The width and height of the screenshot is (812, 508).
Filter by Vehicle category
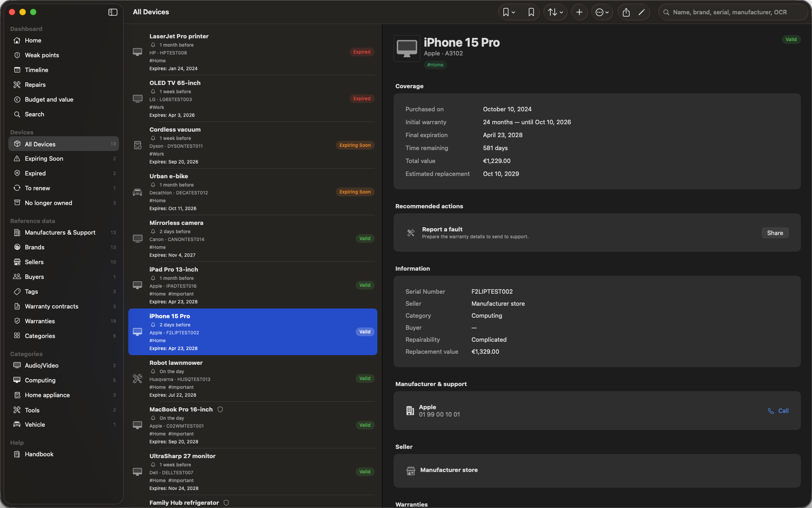64,425
